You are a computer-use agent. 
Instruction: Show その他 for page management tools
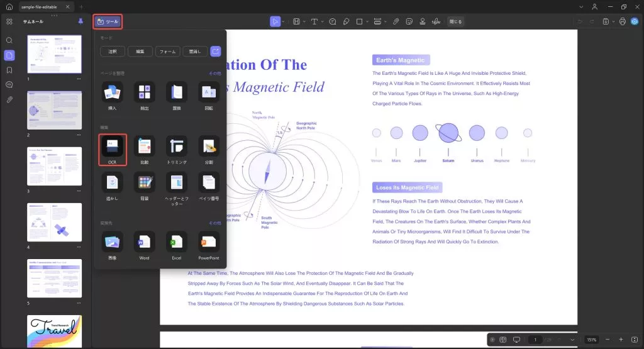point(215,74)
